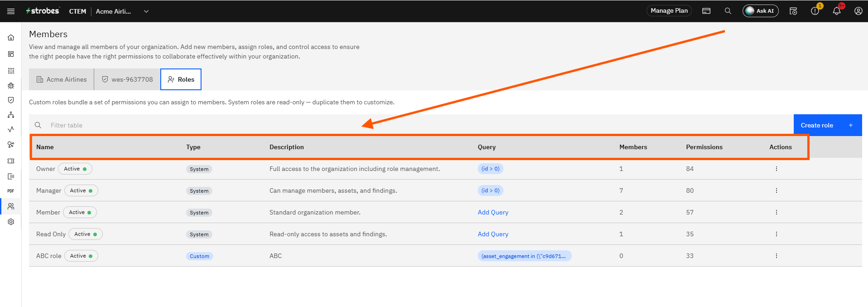
Task: Click the Active status badge for Manager
Action: tap(81, 190)
